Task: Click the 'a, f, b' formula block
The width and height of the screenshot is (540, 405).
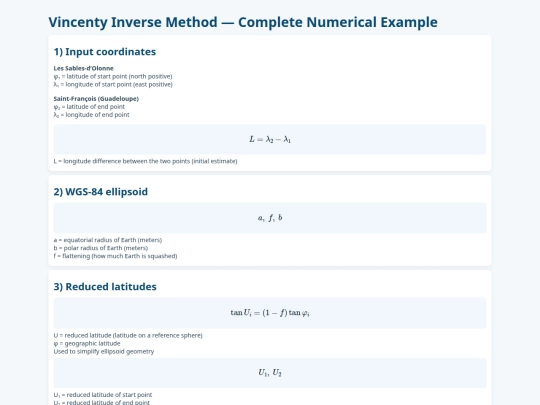Action: pyautogui.click(x=270, y=218)
